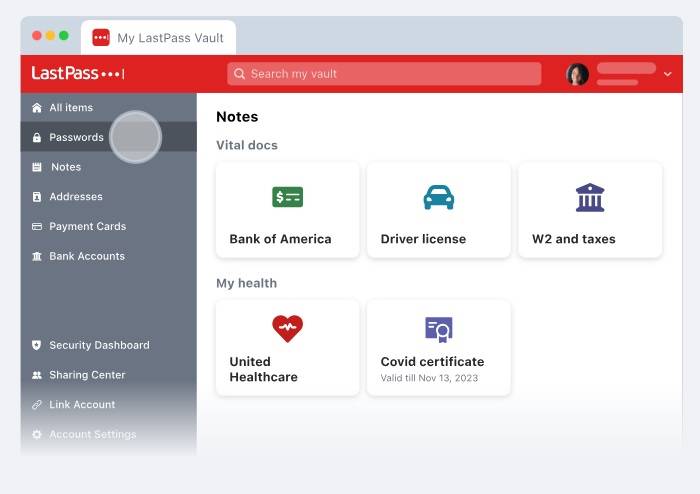The width and height of the screenshot is (700, 494).
Task: Click the shield icon beside Security Dashboard
Action: pos(37,345)
